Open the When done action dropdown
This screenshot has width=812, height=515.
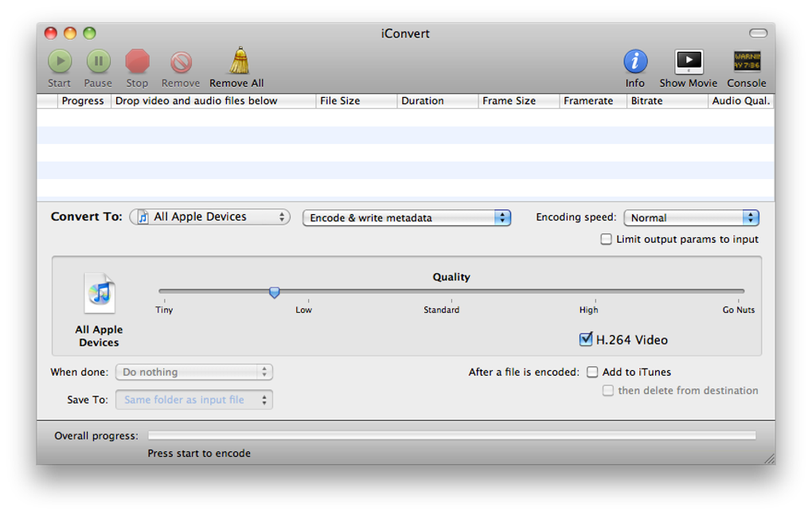(193, 372)
